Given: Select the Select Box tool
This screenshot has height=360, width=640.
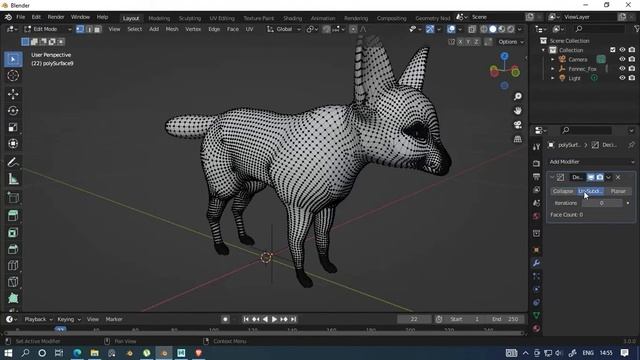Looking at the screenshot, I should (13, 60).
